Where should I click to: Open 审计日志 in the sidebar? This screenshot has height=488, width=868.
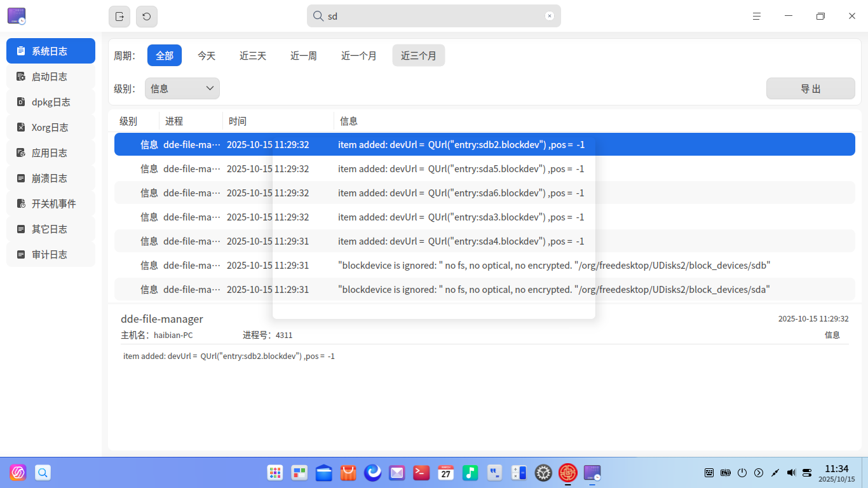pyautogui.click(x=51, y=254)
